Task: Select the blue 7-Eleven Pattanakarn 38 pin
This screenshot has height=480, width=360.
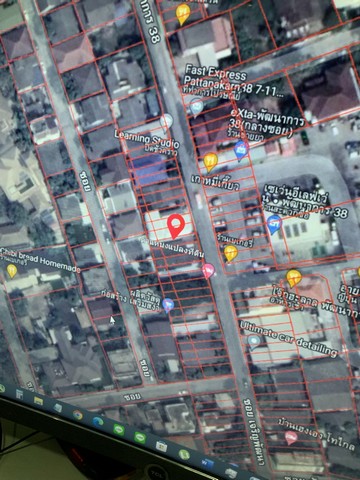Action: tap(274, 224)
